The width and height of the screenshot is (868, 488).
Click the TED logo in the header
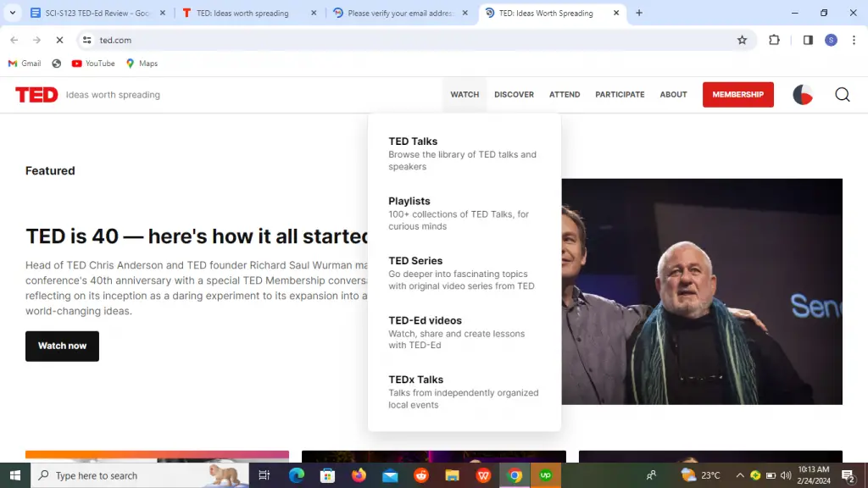36,94
